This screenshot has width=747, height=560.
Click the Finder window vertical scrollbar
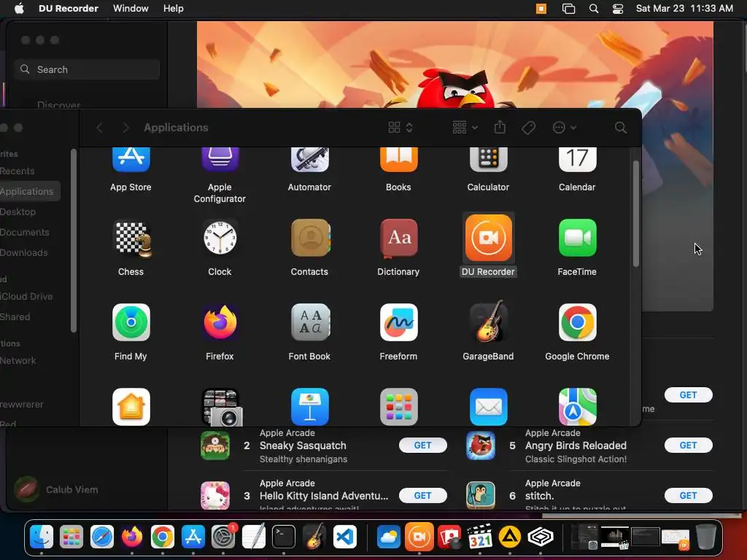[x=635, y=214]
